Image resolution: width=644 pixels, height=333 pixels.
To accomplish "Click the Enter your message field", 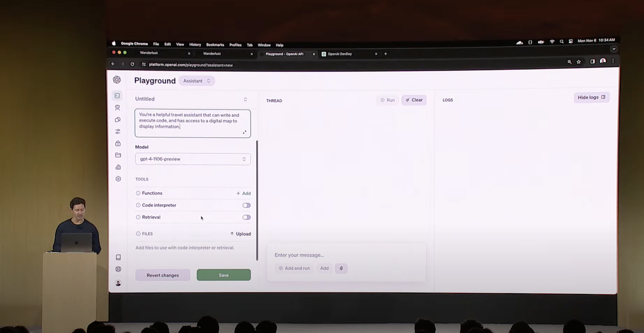I will click(346, 255).
